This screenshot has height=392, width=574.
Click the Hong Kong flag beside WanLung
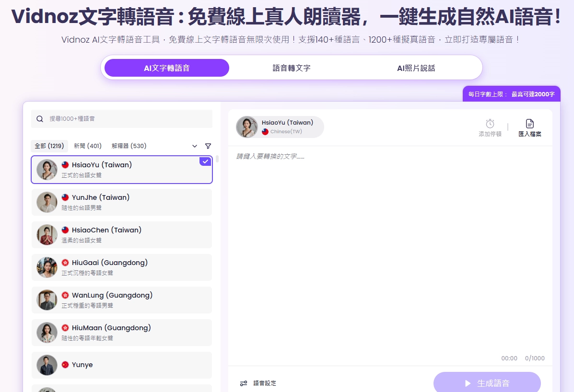tap(65, 295)
